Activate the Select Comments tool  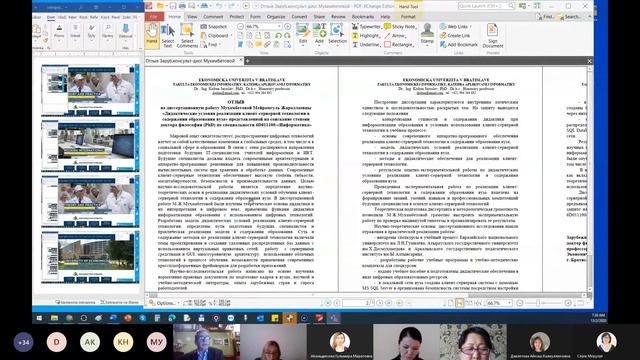click(x=187, y=36)
